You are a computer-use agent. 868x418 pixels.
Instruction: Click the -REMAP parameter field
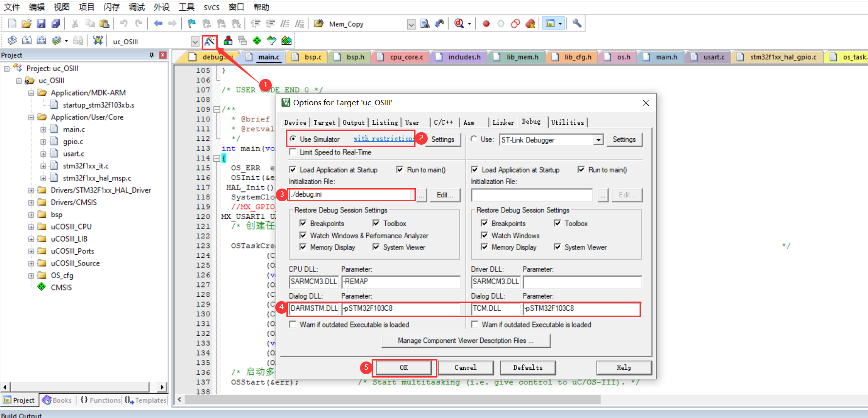(x=400, y=282)
